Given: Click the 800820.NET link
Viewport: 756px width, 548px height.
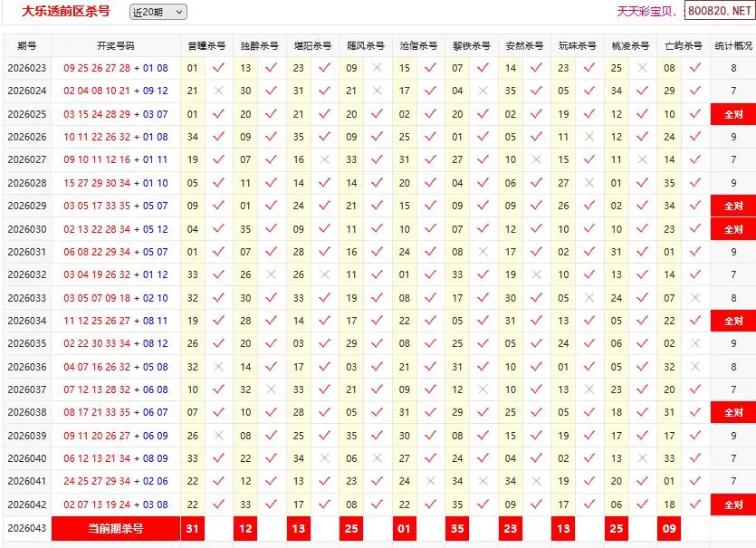Looking at the screenshot, I should (719, 11).
